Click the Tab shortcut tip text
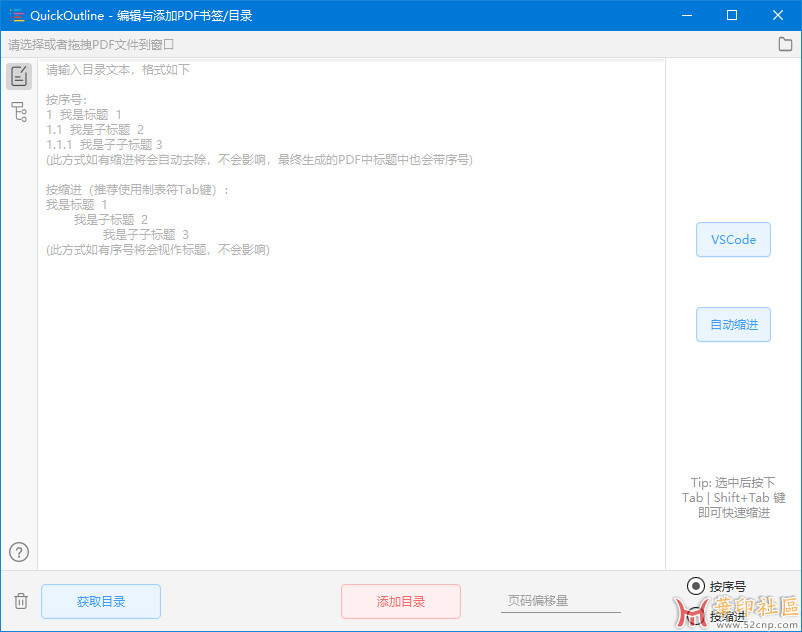 [x=733, y=497]
